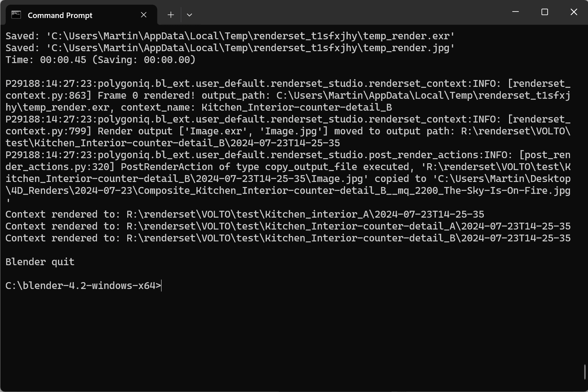Click the plus icon to open new tab

tap(170, 14)
